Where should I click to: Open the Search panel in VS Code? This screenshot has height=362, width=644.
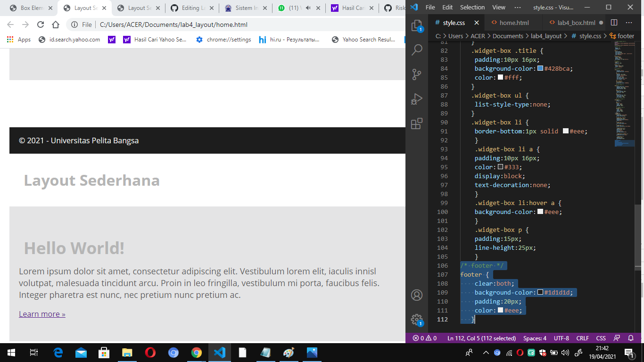click(x=416, y=49)
